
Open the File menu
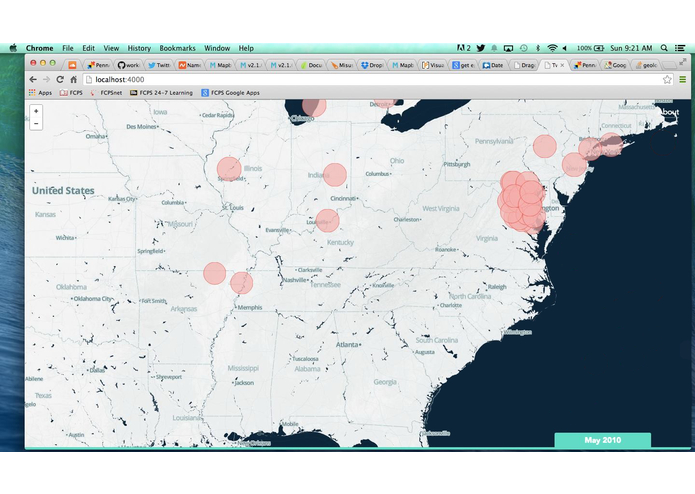68,48
